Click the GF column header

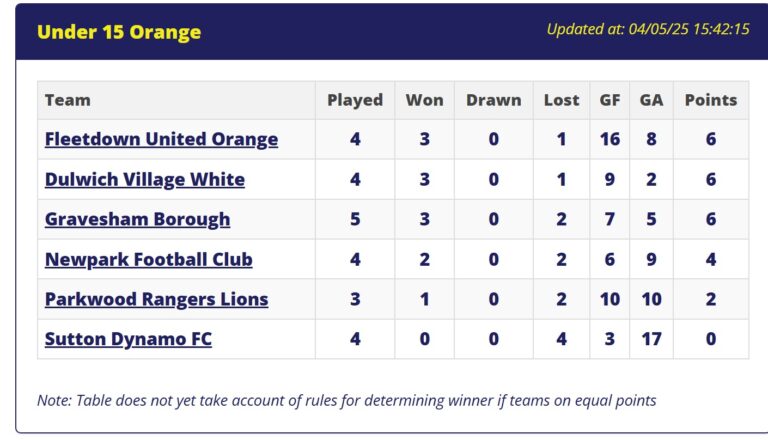(610, 100)
